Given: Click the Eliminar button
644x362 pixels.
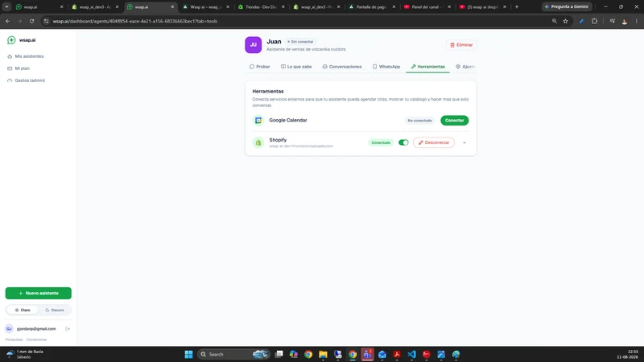Looking at the screenshot, I should (x=461, y=45).
